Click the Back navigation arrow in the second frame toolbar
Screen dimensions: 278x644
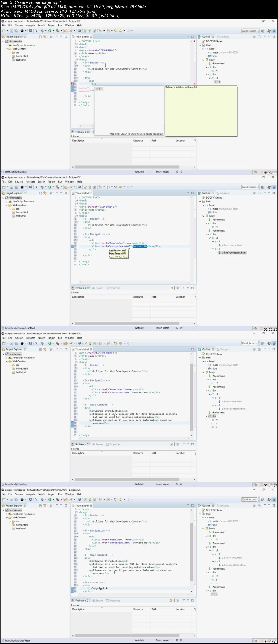point(120,187)
